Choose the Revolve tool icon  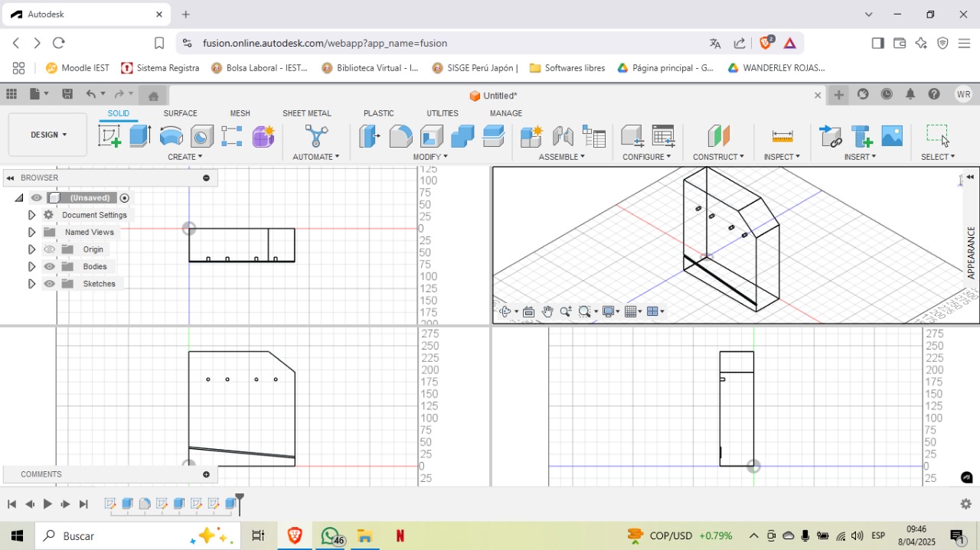coord(171,136)
